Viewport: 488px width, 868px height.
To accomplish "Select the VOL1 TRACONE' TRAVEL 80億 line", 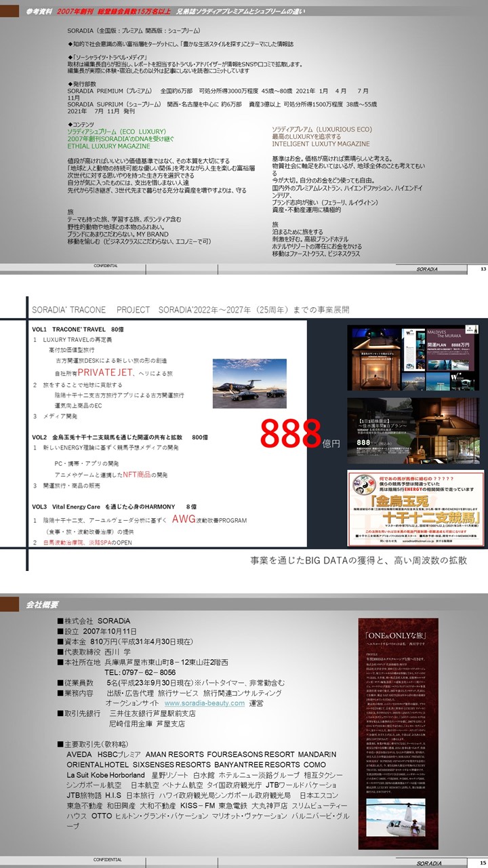I will pos(78,329).
